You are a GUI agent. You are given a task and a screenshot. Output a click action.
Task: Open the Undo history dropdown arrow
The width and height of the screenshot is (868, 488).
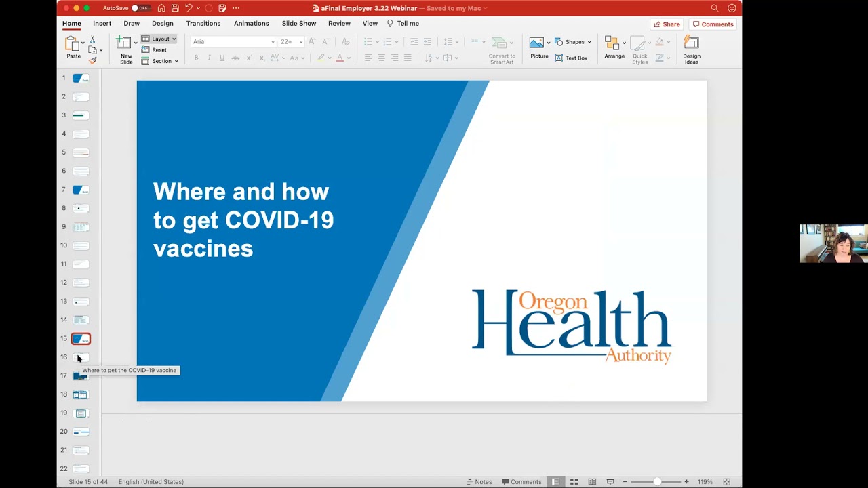click(198, 8)
